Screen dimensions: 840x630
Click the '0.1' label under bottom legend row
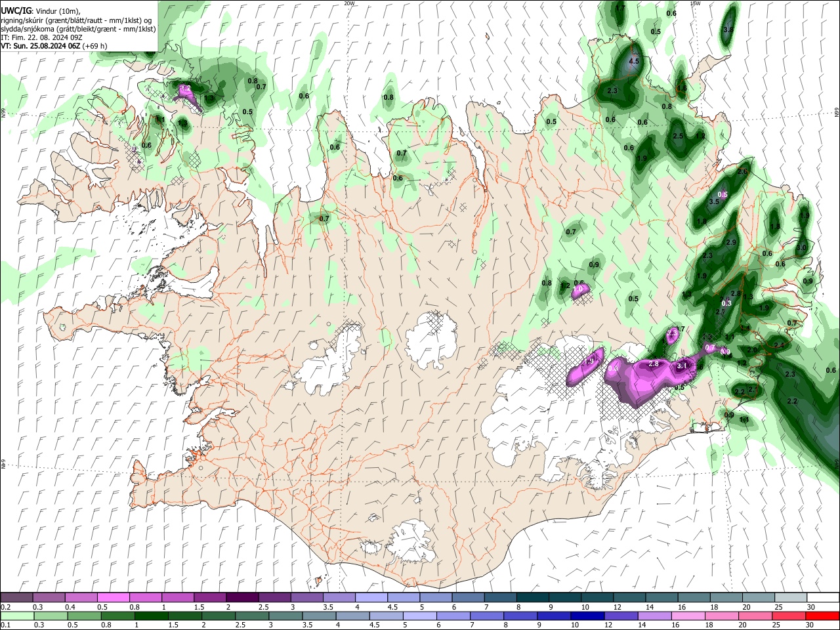pyautogui.click(x=5, y=625)
